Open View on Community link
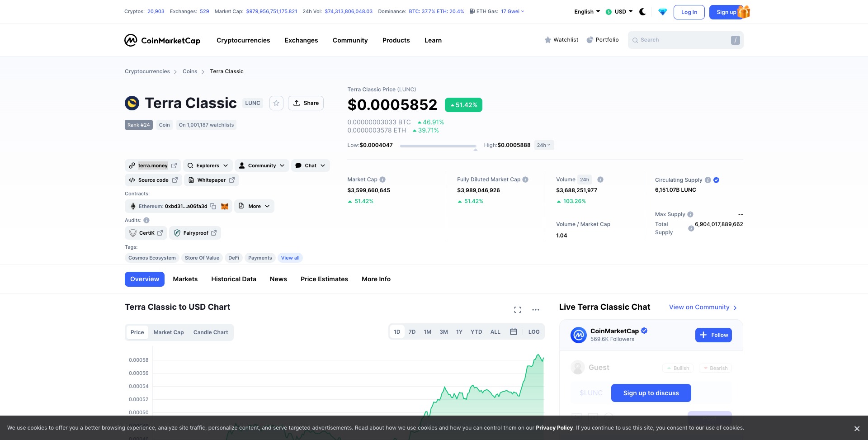Screen dimensions: 868x440 click(x=703, y=307)
